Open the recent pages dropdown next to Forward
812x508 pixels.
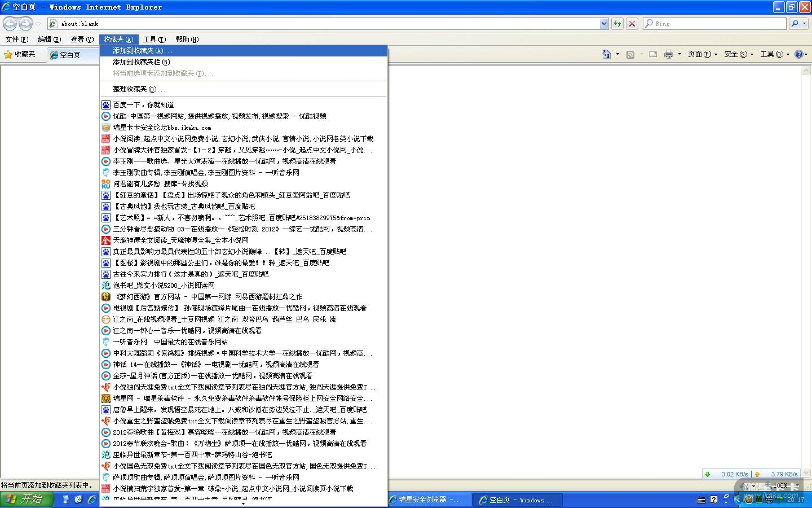point(38,24)
